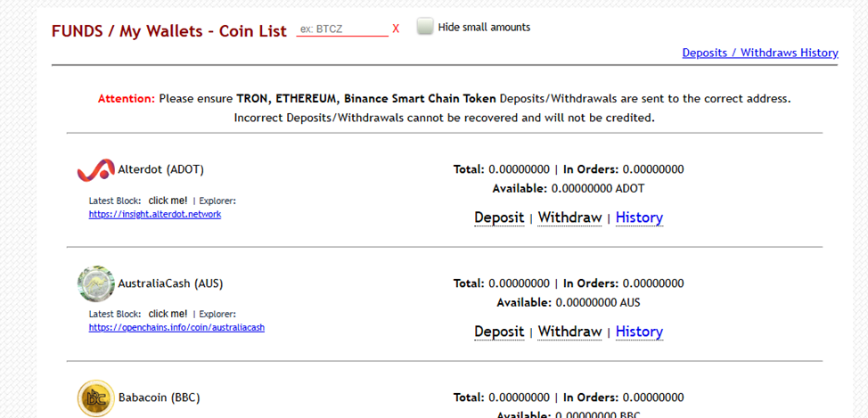Click Hide small amounts label text
868x418 pixels.
point(485,27)
